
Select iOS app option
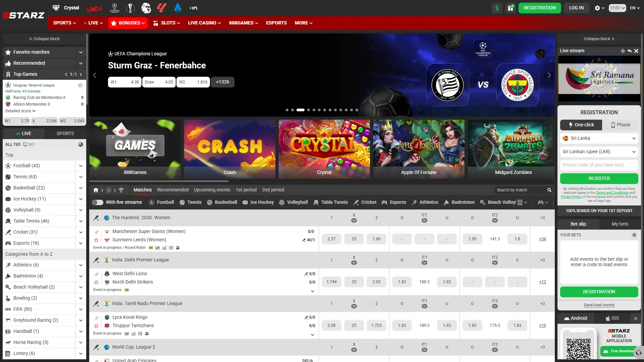pos(612,318)
